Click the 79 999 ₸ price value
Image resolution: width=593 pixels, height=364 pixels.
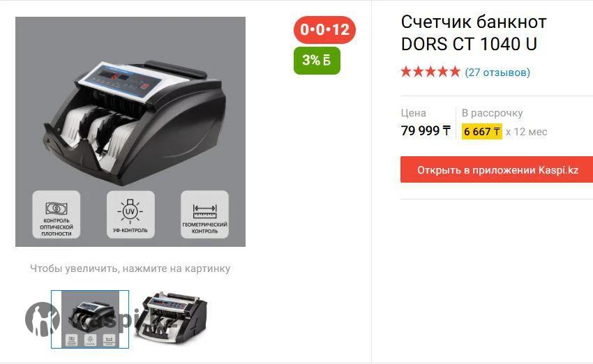(x=426, y=131)
